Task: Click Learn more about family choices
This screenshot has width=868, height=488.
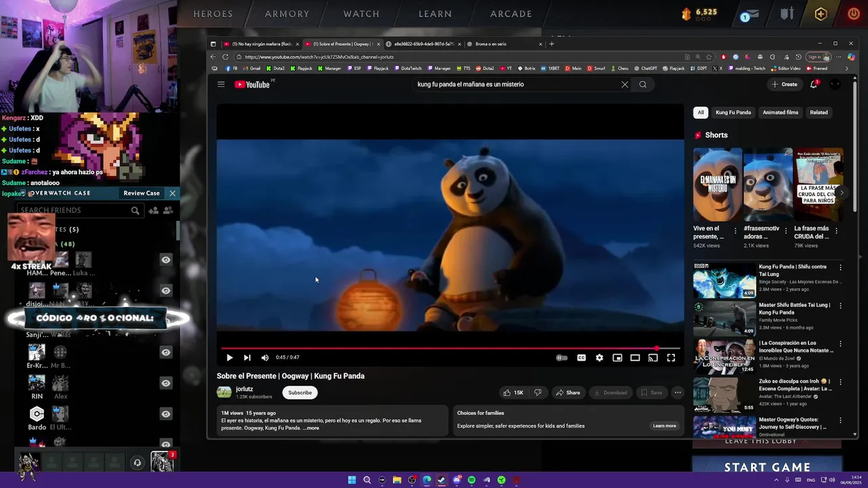Action: [x=665, y=426]
